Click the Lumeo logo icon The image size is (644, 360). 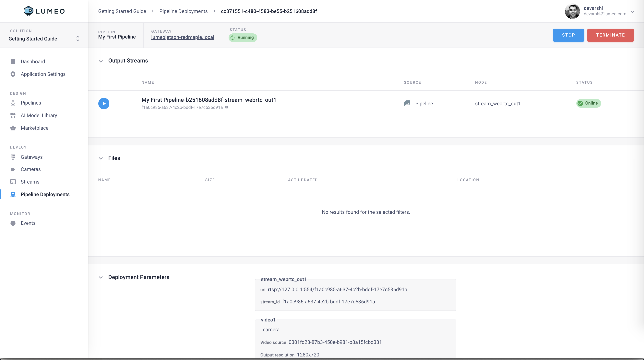click(28, 11)
